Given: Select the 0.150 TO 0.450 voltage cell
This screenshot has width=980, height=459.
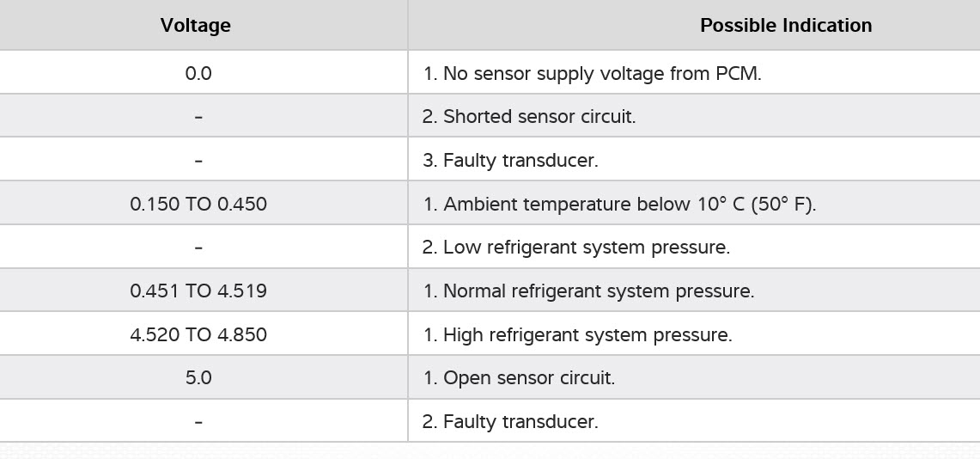Looking at the screenshot, I should pos(198,205).
